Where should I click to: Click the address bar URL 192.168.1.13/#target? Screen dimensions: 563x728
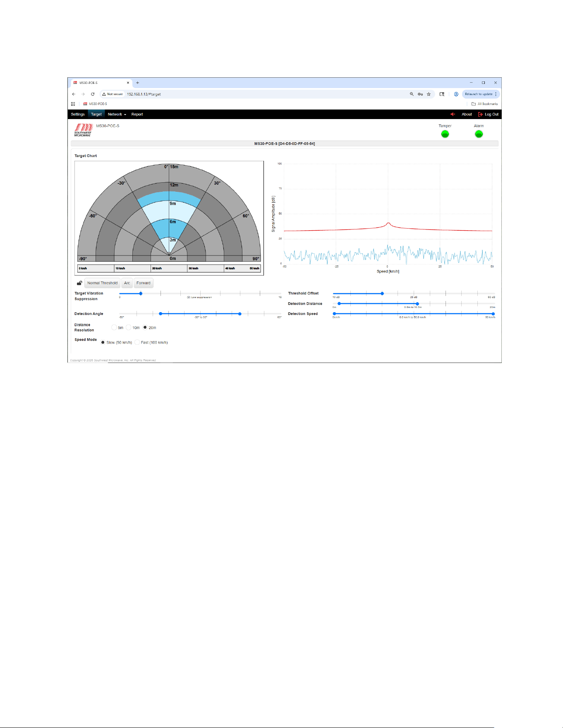[x=144, y=94]
